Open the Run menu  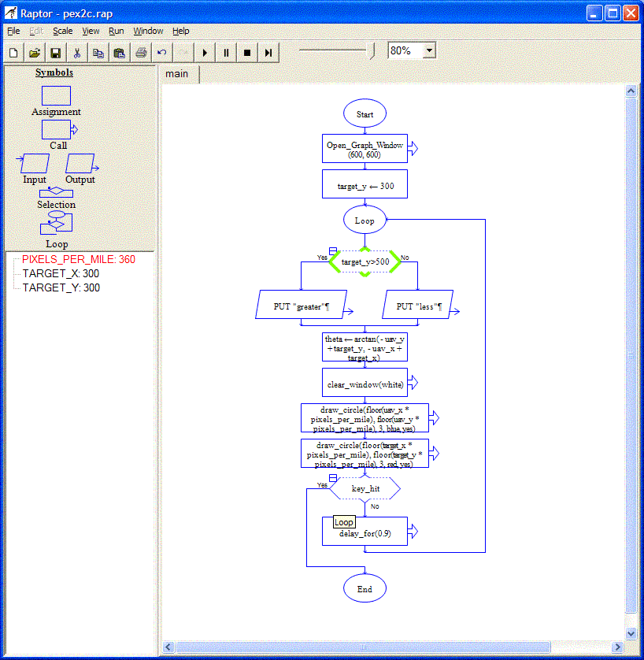pos(116,32)
